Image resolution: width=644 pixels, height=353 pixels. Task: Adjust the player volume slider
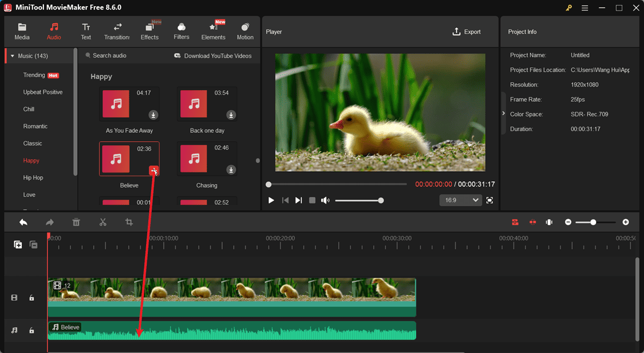(360, 201)
